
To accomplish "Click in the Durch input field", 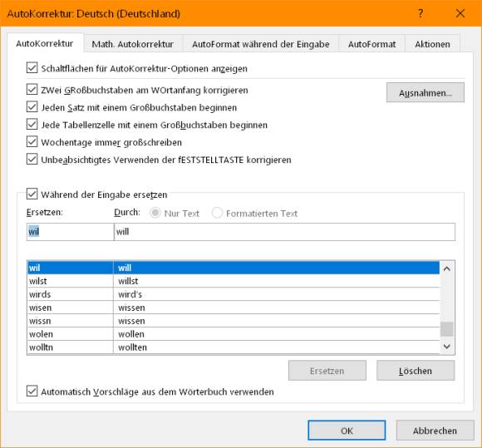I will pyautogui.click(x=284, y=232).
